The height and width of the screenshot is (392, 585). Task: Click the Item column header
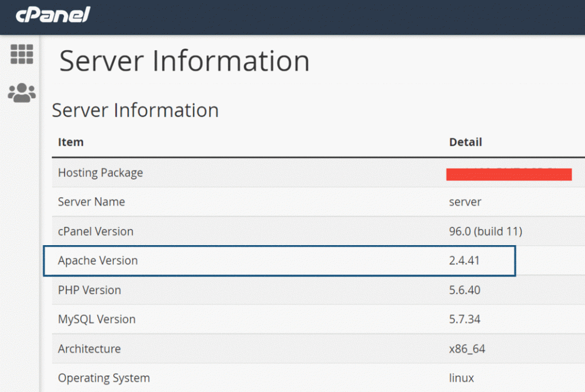click(x=70, y=142)
